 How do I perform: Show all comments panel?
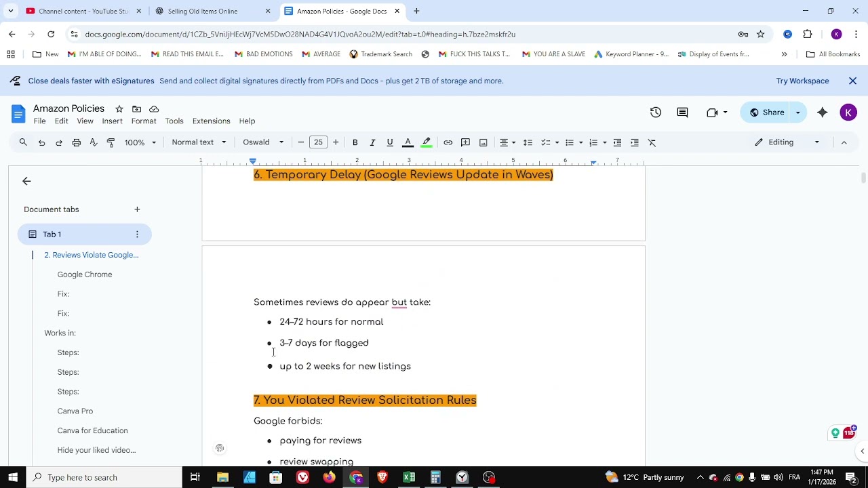click(682, 113)
